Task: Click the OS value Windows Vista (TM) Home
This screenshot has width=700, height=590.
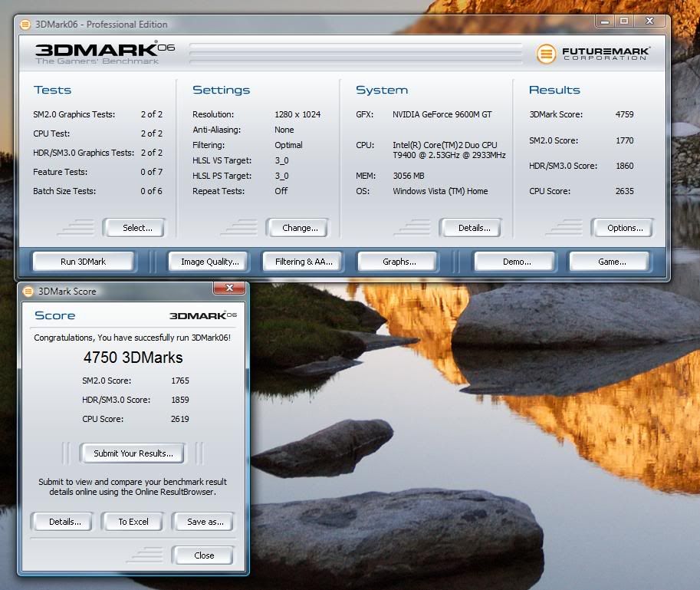Action: 440,191
